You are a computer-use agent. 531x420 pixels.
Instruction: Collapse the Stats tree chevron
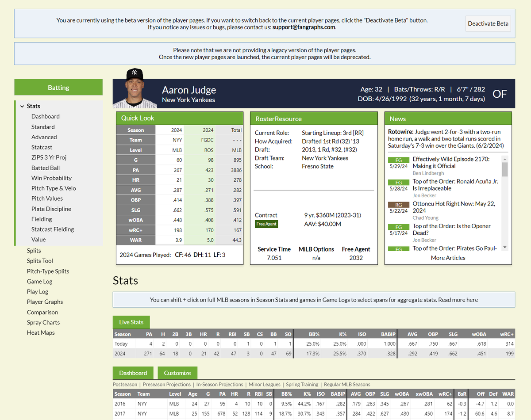[x=22, y=106]
